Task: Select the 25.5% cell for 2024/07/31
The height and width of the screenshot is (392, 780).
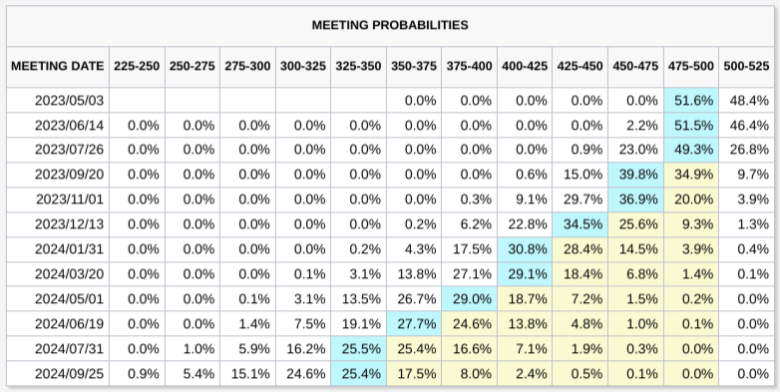Action: point(358,349)
